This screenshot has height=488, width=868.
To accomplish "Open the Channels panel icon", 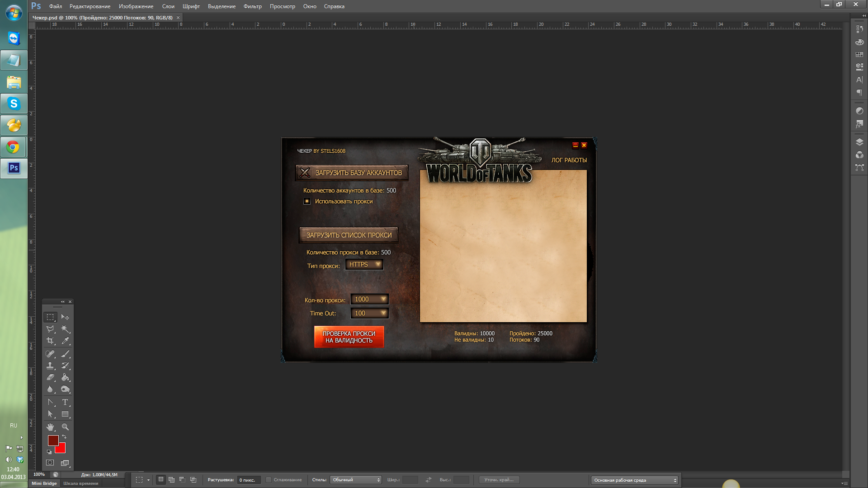I will (859, 155).
